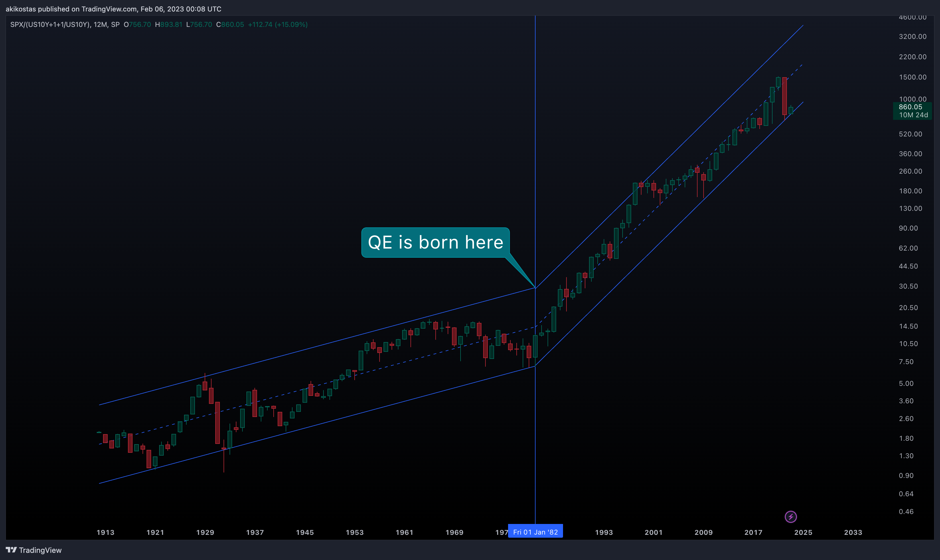Click the 0.90 price axis label

(906, 476)
